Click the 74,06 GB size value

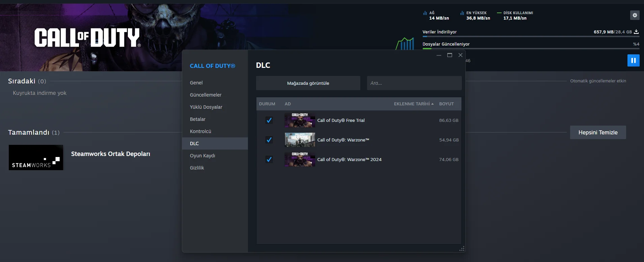coord(449,159)
